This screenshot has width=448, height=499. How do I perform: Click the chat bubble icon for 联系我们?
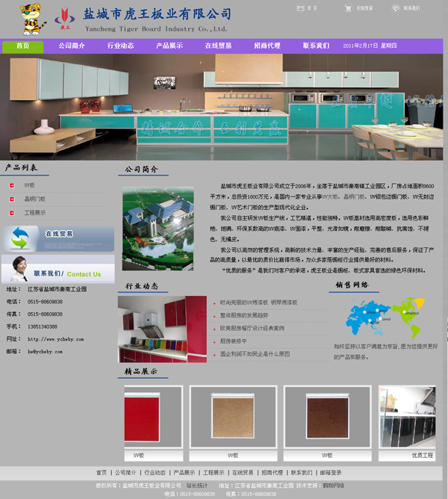point(395,8)
